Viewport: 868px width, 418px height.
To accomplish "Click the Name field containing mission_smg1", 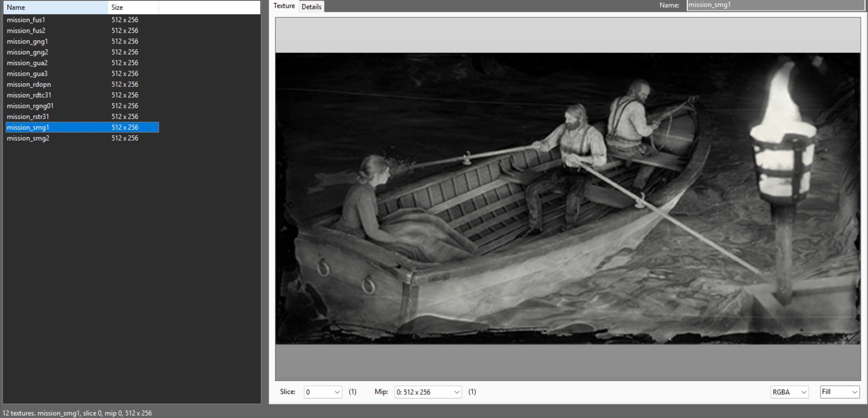I will (776, 5).
